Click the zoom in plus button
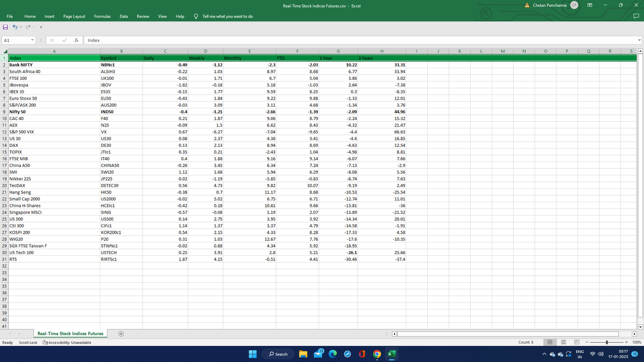 coord(627,342)
